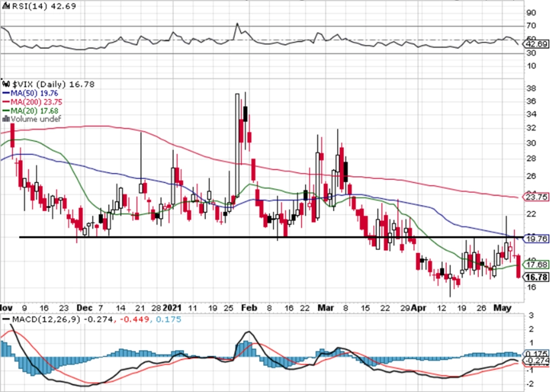550x392 pixels.
Task: Click the blue MA(50) legend line swatch
Action: point(6,94)
